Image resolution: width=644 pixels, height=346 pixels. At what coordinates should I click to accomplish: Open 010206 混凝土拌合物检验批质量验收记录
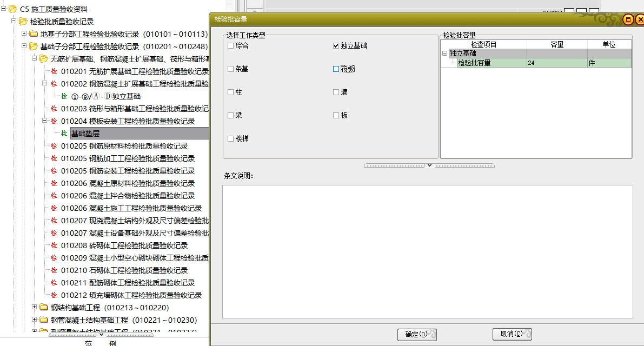(x=128, y=196)
